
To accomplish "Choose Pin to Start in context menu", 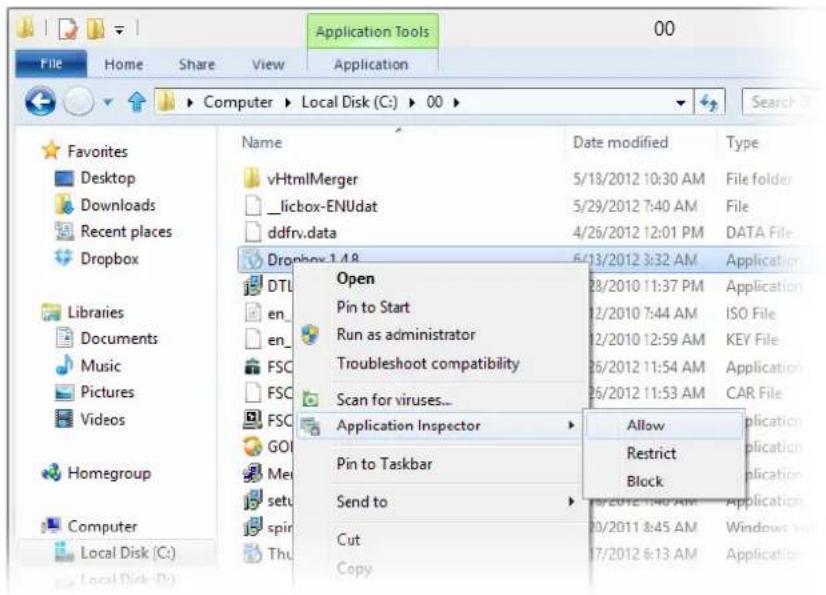I will tap(373, 307).
